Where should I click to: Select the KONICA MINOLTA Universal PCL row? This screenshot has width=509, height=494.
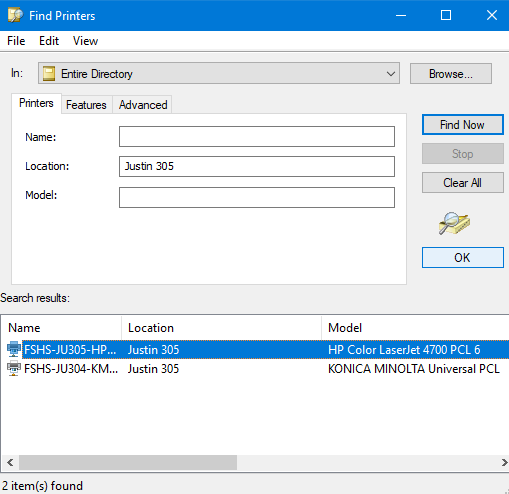click(255, 369)
